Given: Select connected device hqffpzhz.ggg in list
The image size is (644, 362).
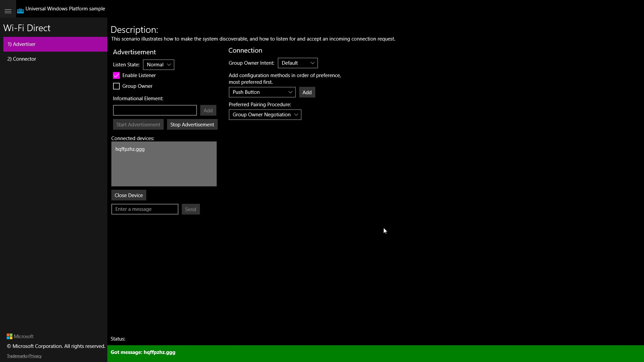Looking at the screenshot, I should point(164,149).
